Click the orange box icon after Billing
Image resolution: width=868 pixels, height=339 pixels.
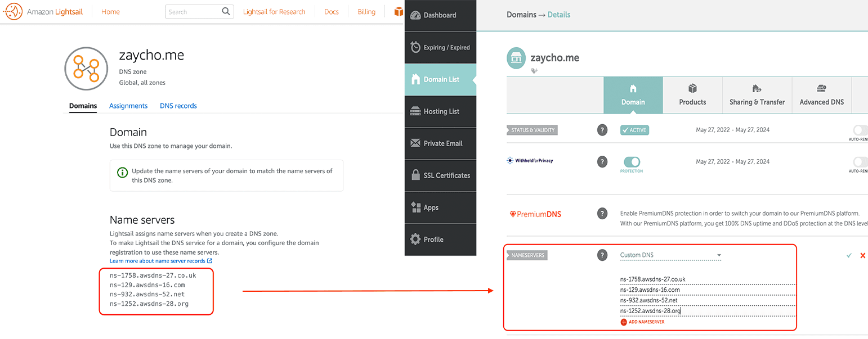[x=399, y=12]
